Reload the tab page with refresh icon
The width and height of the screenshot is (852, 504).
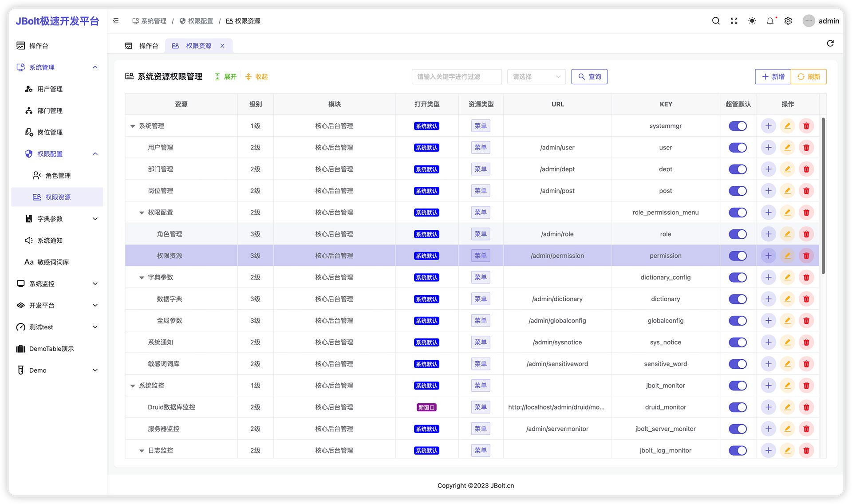(x=830, y=43)
